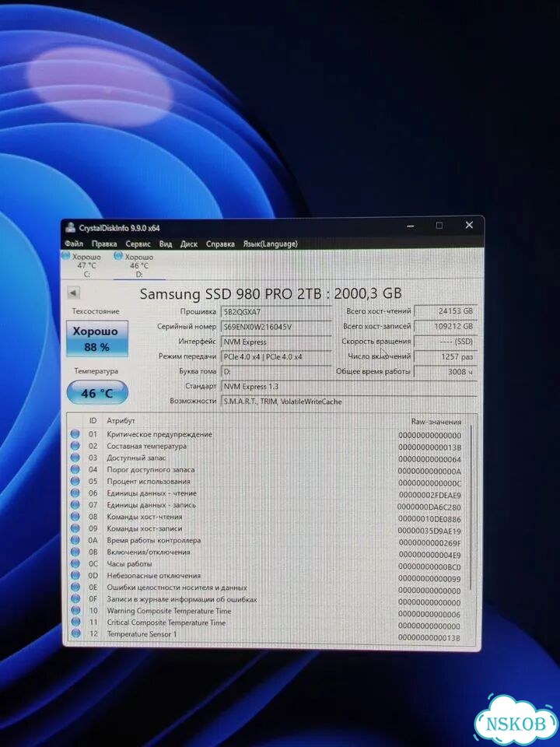Select the Небезопасные отключения attribute text
560x747 pixels.
(x=153, y=576)
